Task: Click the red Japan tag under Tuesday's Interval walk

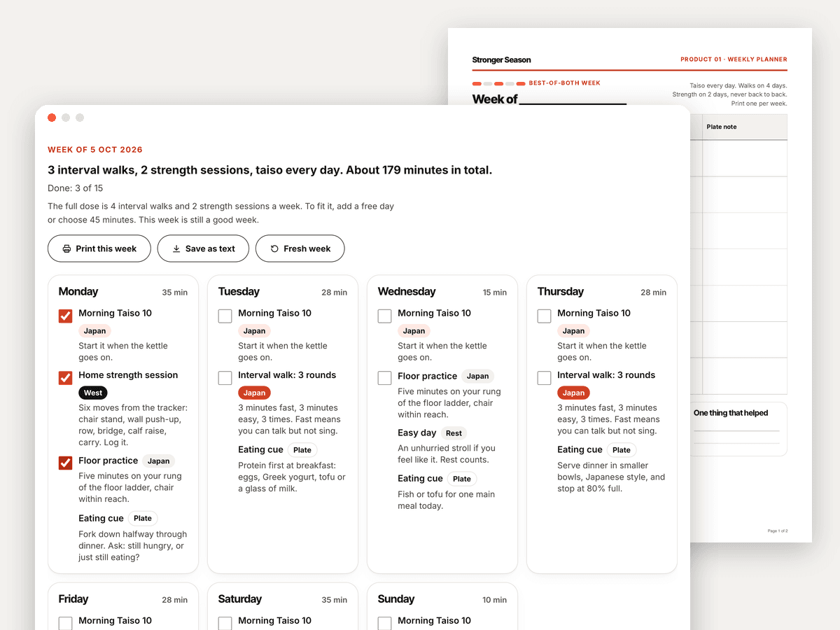Action: pos(254,393)
